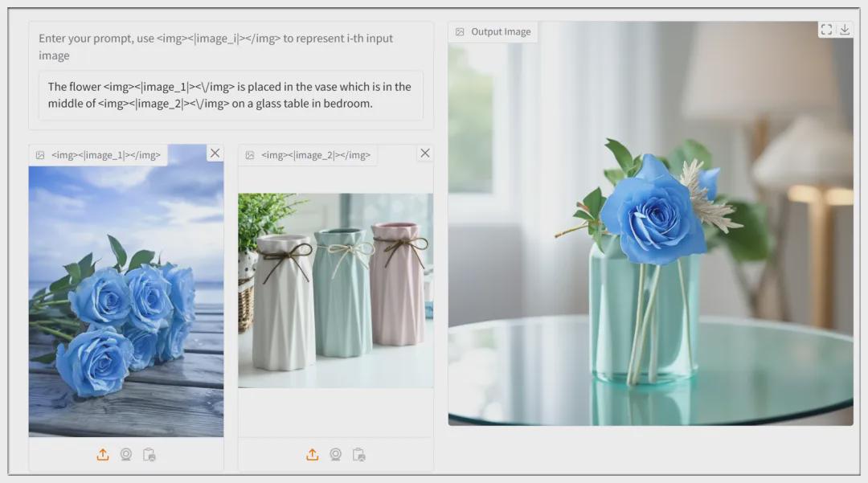This screenshot has height=483, width=868.
Task: Remove the blue roses image_1 input
Action: [x=215, y=153]
